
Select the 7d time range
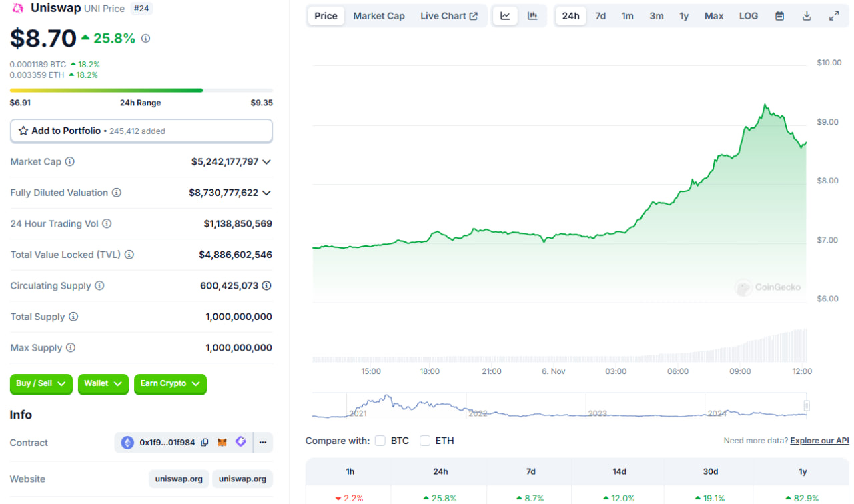(x=600, y=16)
